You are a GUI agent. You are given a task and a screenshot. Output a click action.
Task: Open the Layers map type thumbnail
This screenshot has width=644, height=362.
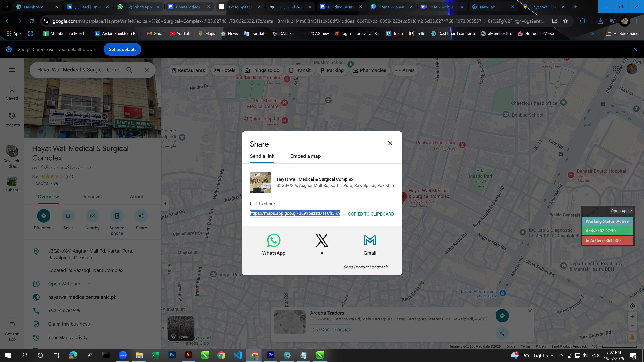tap(181, 328)
